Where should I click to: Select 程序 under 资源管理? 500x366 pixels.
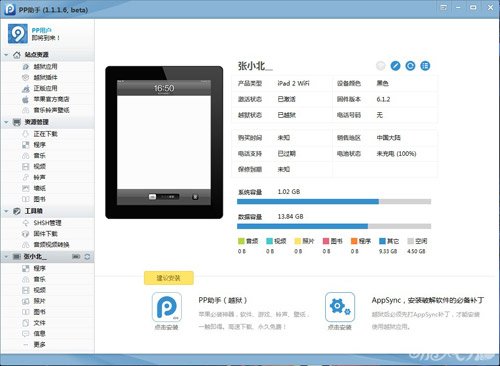[39, 145]
